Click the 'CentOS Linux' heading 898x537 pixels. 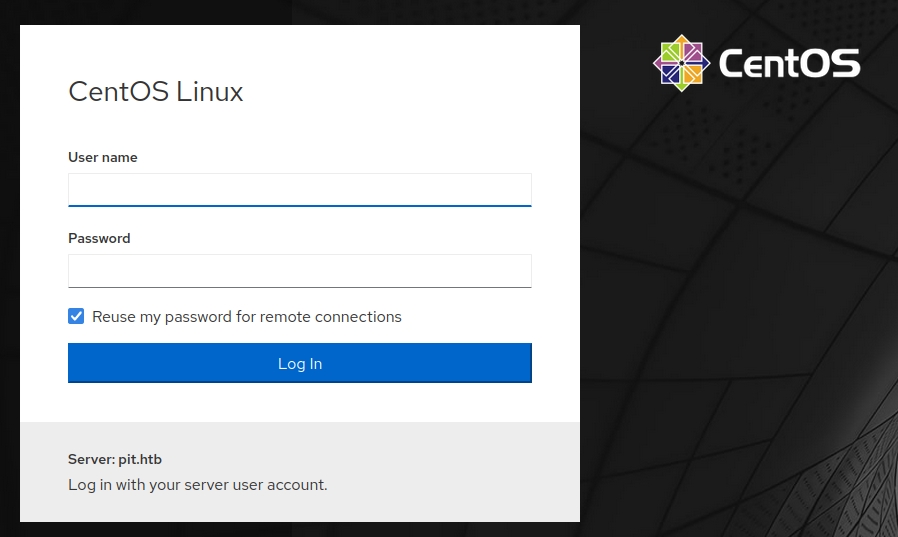click(x=155, y=92)
